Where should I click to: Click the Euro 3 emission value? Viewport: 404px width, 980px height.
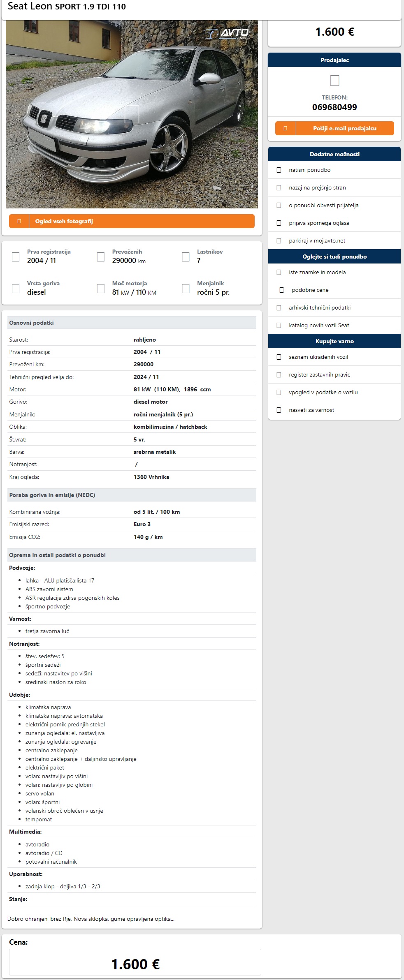[142, 524]
